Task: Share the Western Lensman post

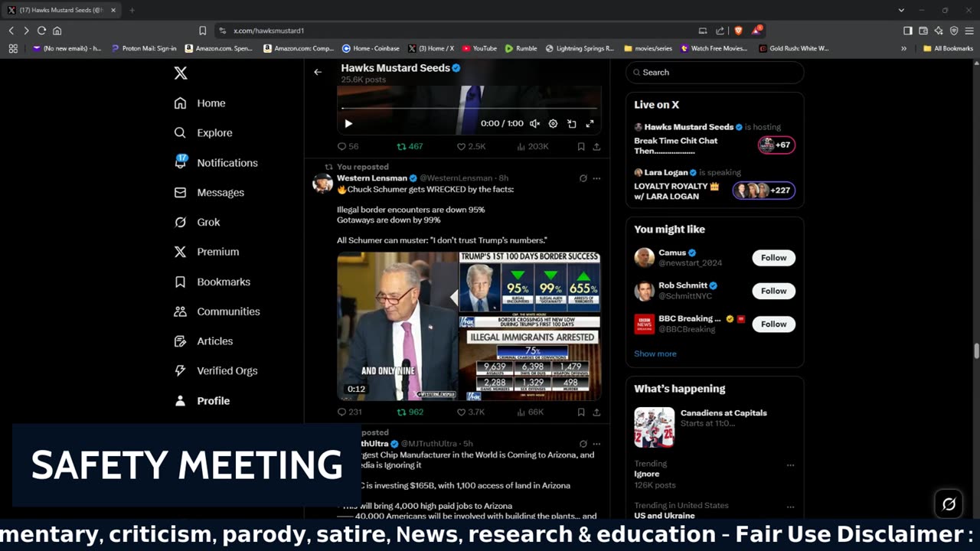Action: (596, 412)
